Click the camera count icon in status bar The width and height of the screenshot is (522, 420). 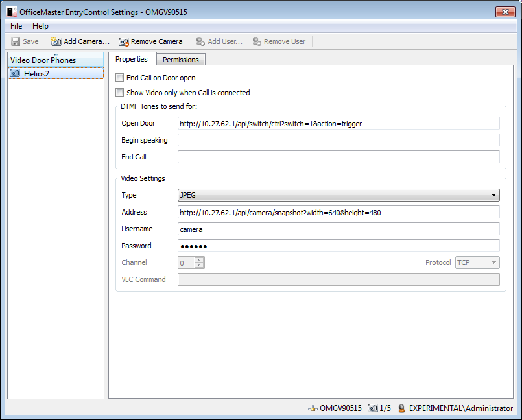point(372,408)
